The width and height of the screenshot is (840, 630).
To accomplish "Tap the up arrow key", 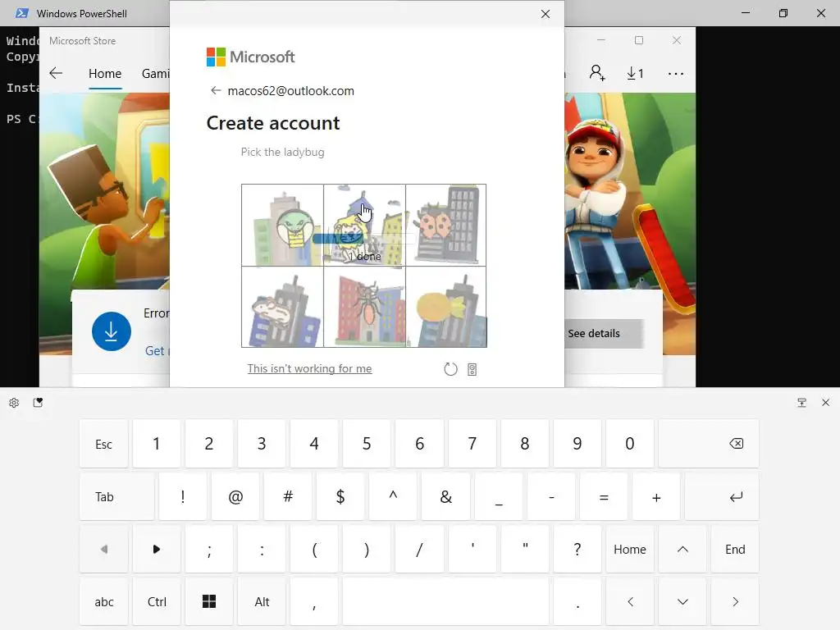I will pyautogui.click(x=682, y=549).
